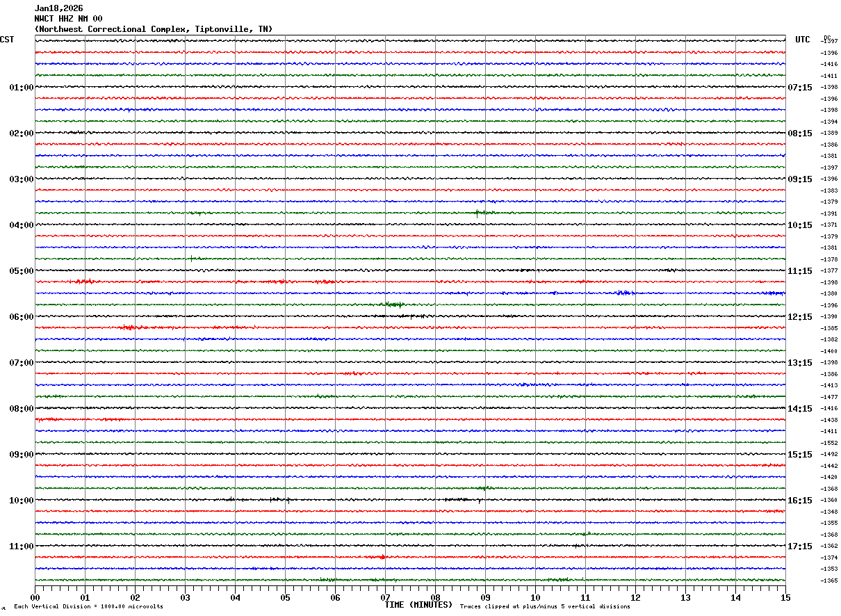The height and width of the screenshot is (616, 841).
Task: Click the 15 minute tick label
Action: click(785, 597)
